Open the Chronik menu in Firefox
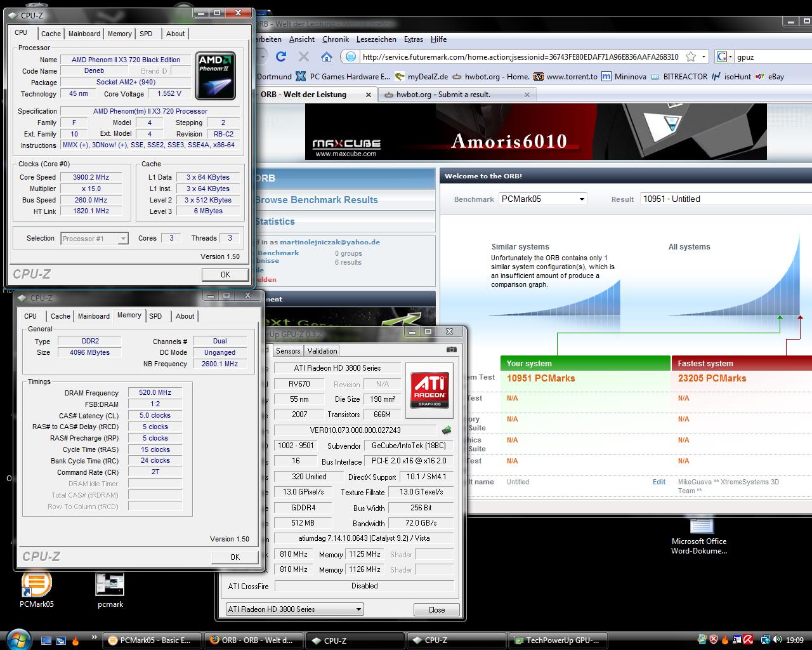This screenshot has width=812, height=650. tap(335, 39)
